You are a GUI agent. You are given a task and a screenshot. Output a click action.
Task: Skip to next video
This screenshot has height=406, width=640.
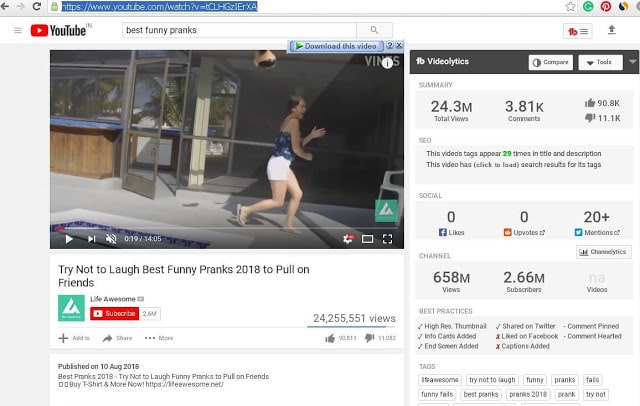[91, 239]
